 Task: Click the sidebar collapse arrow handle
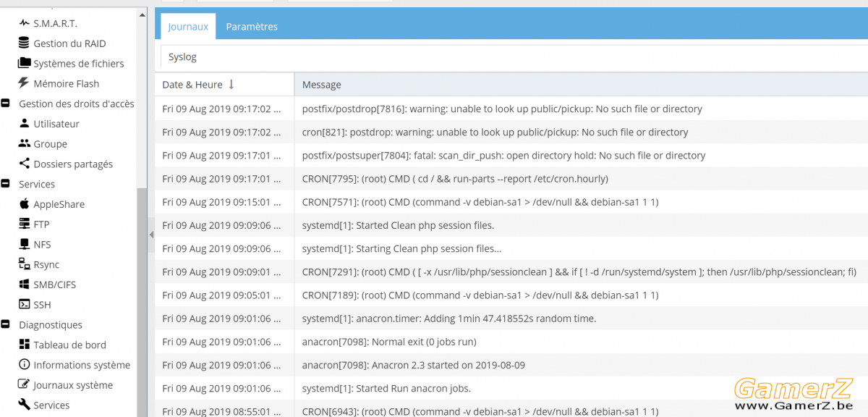[x=151, y=235]
